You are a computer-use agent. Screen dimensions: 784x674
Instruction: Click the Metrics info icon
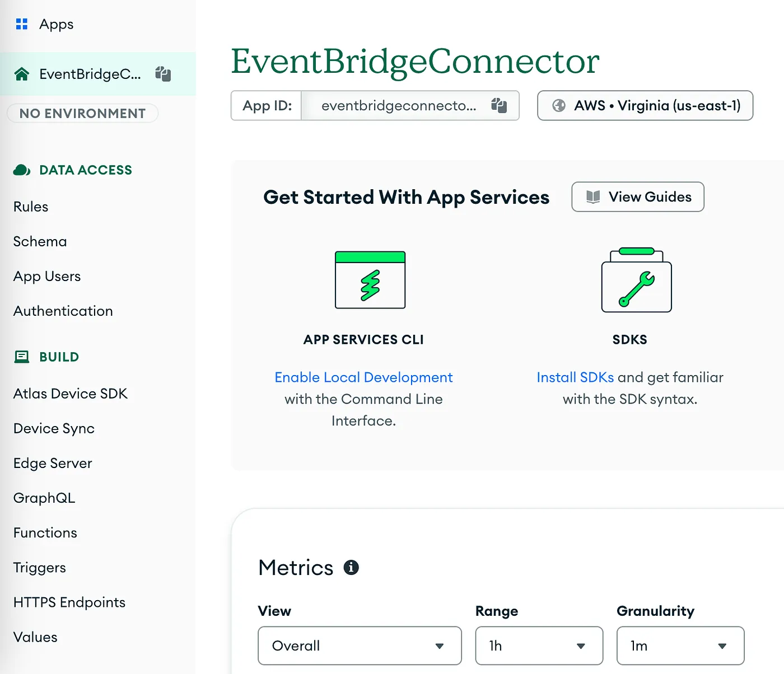point(351,567)
